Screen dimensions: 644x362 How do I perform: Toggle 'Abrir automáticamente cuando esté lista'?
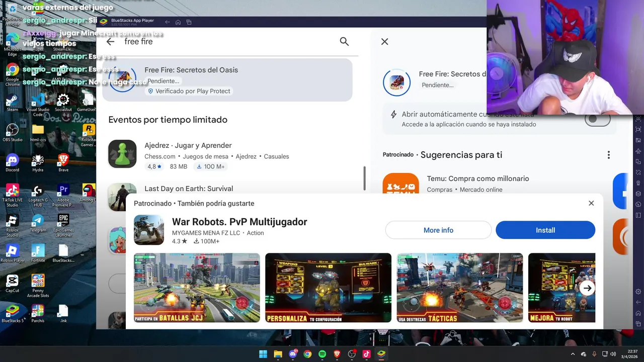click(597, 119)
